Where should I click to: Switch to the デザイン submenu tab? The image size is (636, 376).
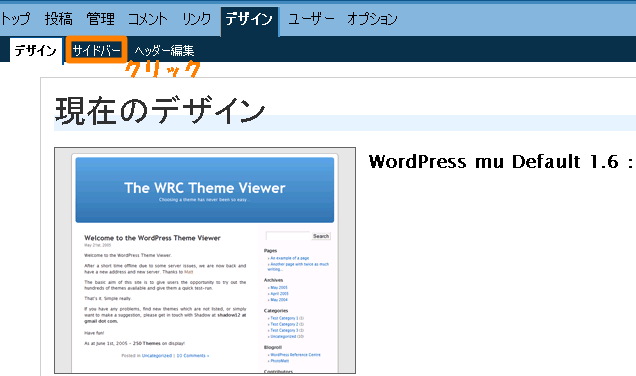coord(35,51)
